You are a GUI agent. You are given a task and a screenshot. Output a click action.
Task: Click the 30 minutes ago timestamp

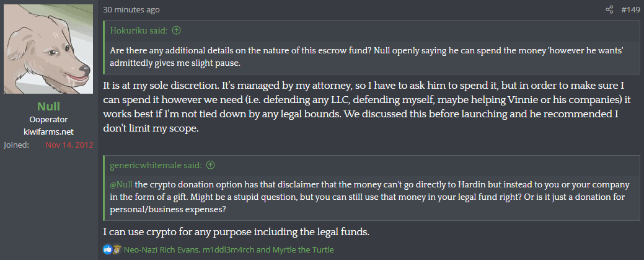coord(131,9)
